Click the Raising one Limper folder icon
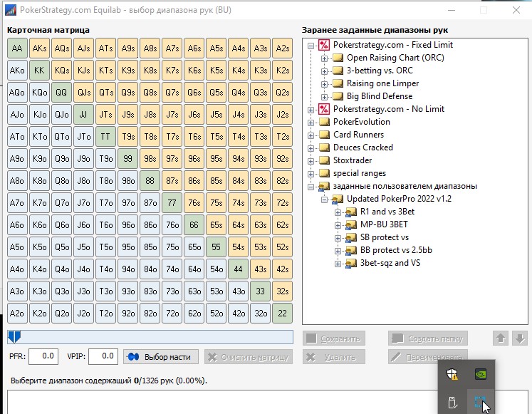532x414 pixels. (338, 83)
